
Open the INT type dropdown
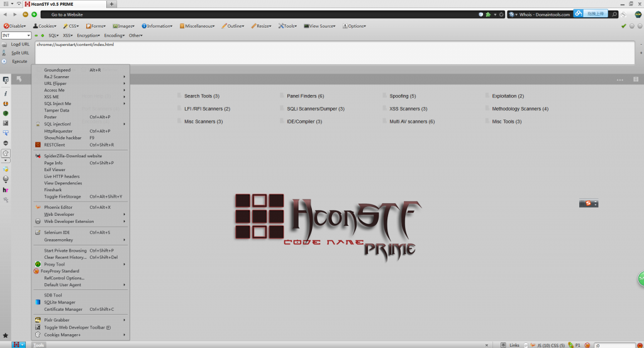pos(16,35)
